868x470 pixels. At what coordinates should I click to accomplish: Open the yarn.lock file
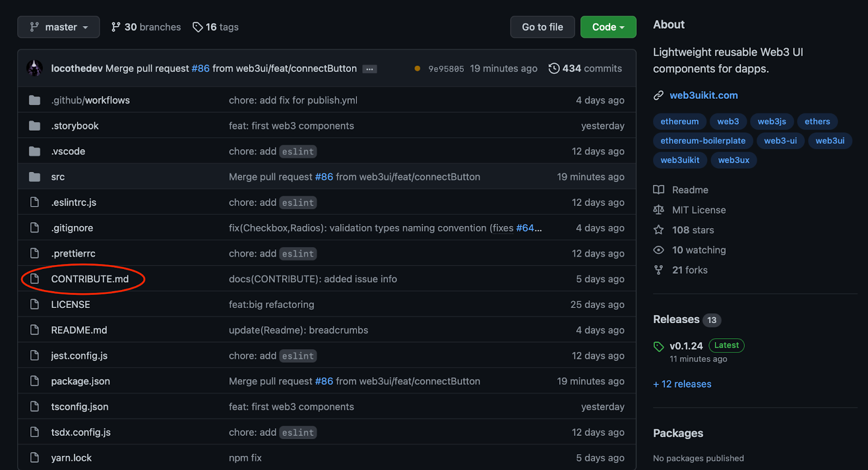tap(72, 458)
